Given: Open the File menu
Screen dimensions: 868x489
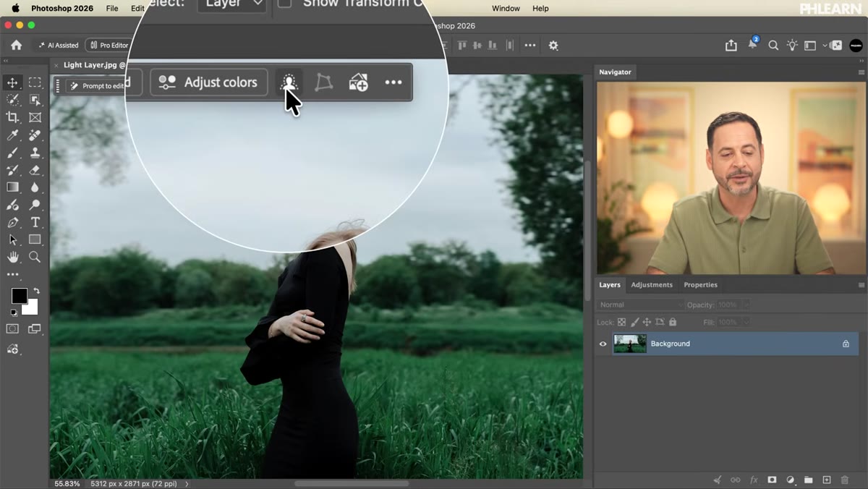Looking at the screenshot, I should pos(112,9).
